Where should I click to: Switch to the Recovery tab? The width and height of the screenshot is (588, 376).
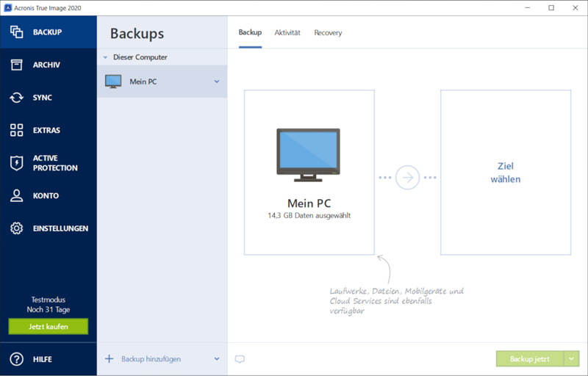click(x=328, y=33)
